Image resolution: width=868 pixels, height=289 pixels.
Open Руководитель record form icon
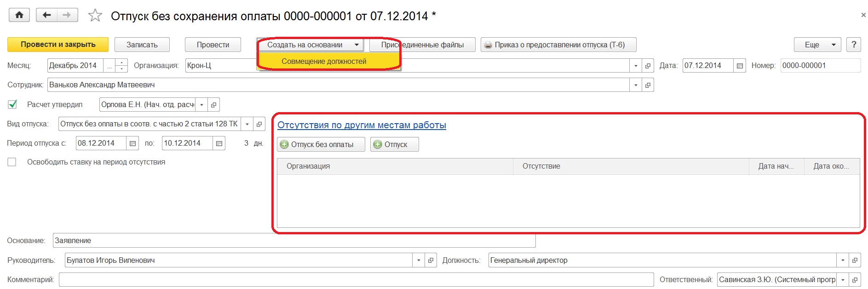click(x=431, y=260)
